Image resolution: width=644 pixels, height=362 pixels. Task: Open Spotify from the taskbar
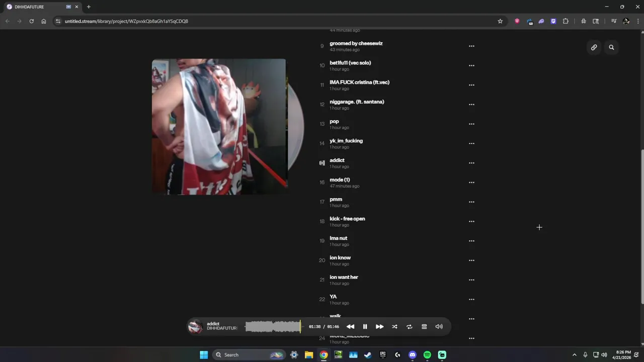[427, 355]
